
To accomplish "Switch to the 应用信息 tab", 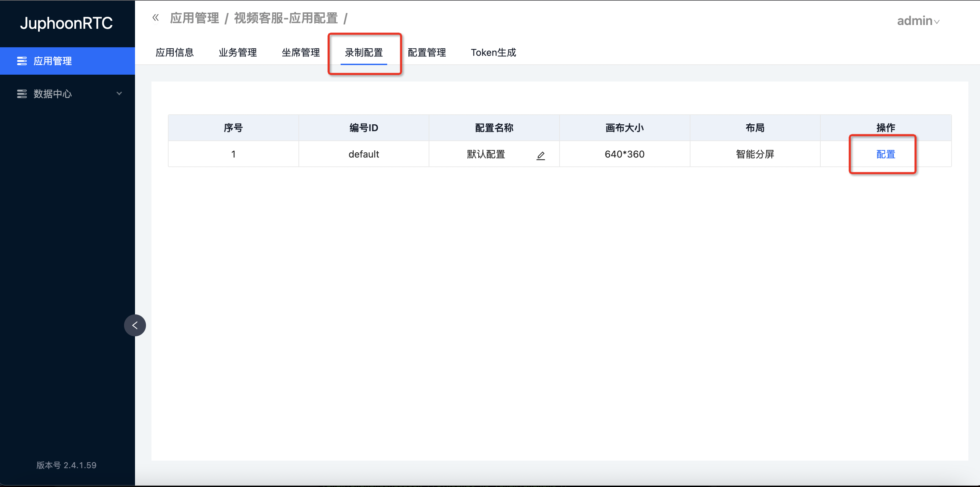I will point(175,52).
